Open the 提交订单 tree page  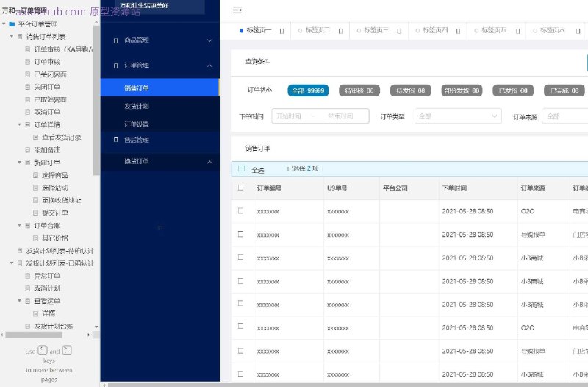pyautogui.click(x=54, y=213)
